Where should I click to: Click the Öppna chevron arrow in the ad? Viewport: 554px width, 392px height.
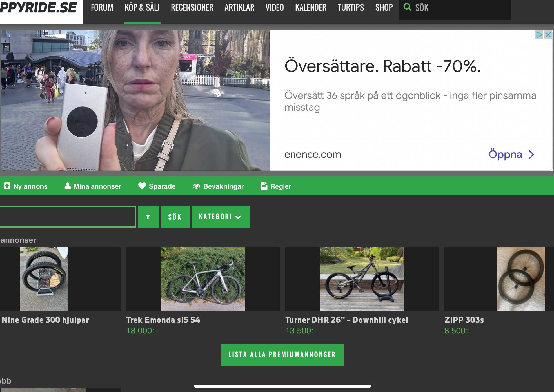[531, 155]
